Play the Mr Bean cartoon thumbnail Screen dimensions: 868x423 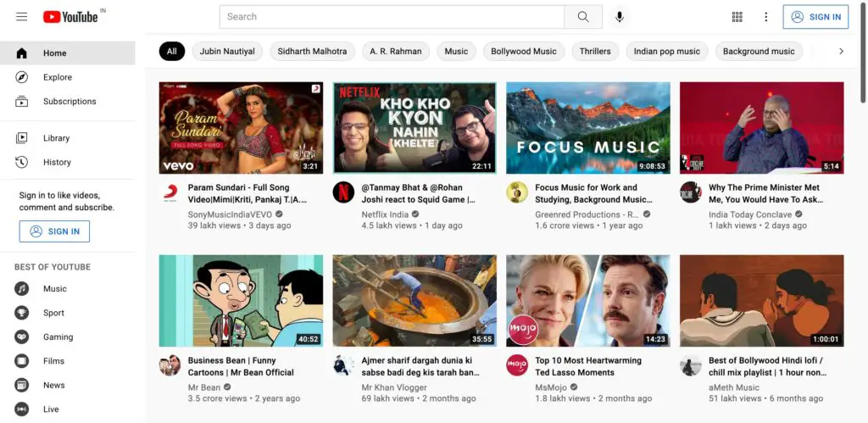point(241,301)
